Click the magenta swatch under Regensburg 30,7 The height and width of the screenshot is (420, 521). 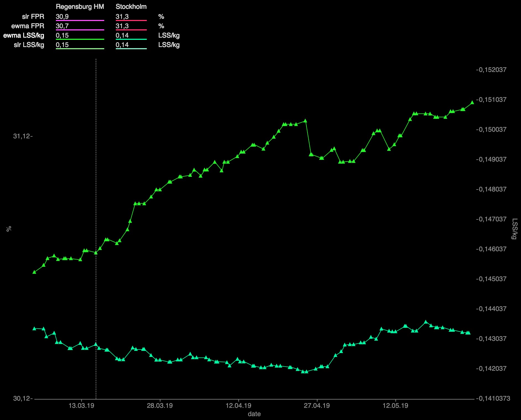click(80, 30)
